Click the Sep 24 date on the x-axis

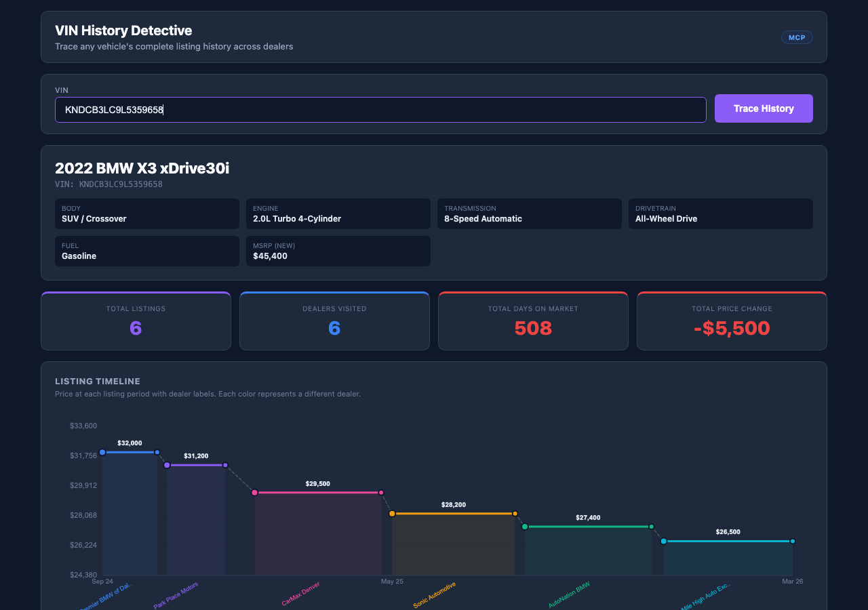[x=102, y=582]
